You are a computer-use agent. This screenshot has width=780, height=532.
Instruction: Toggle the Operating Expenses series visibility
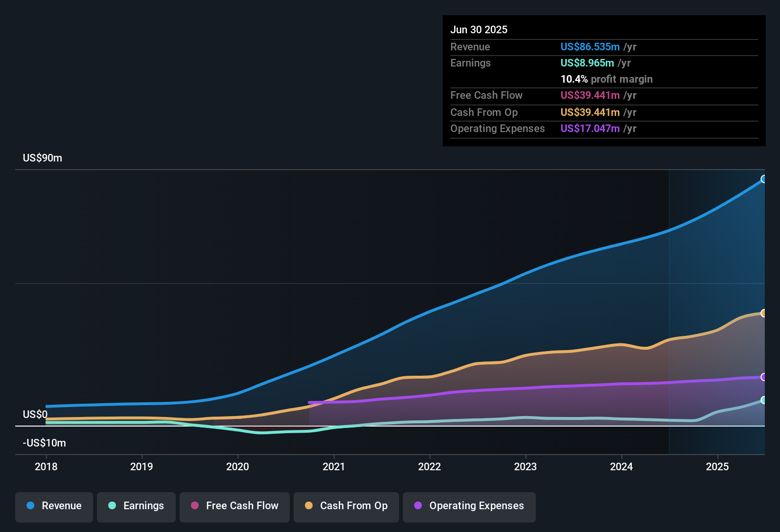pyautogui.click(x=469, y=506)
